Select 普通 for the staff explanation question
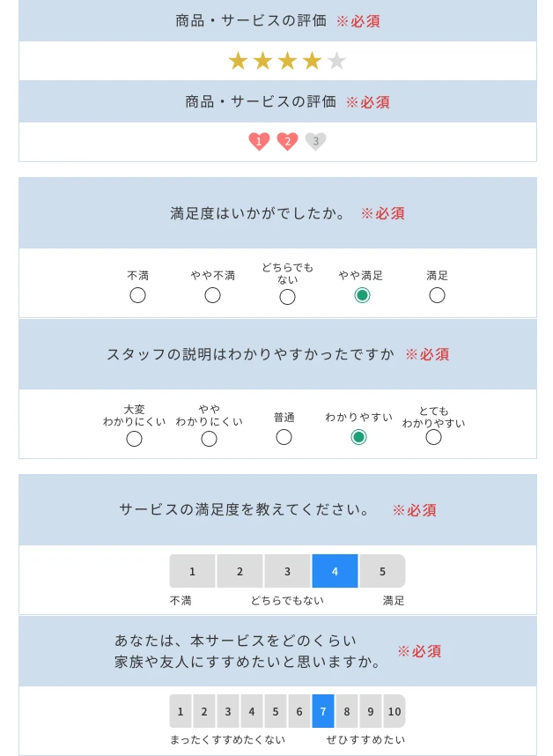Screen dimensions: 553x756 coord(284,437)
